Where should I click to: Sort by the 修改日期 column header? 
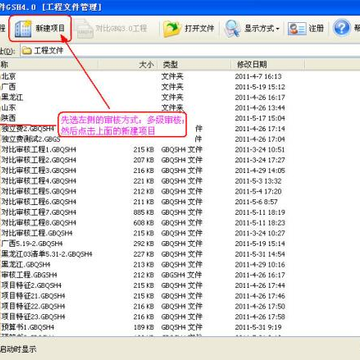[252, 64]
